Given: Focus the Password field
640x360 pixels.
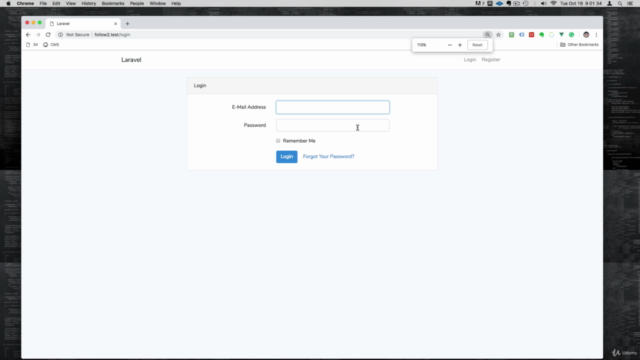Looking at the screenshot, I should (333, 125).
